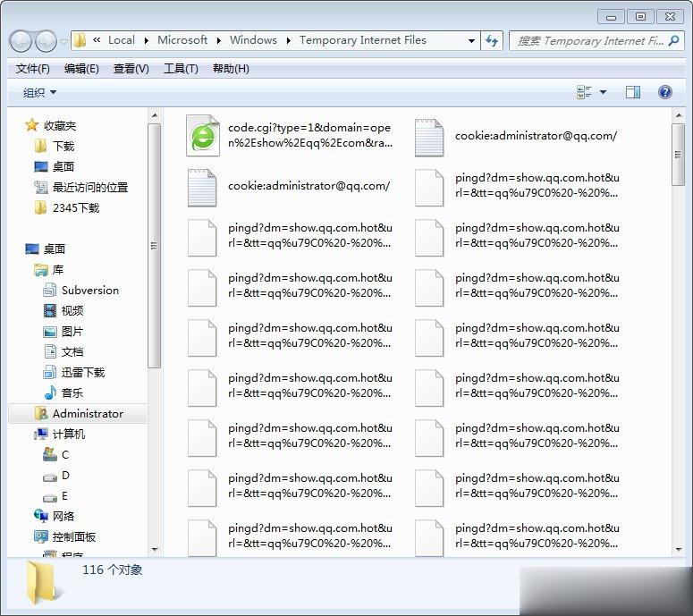The width and height of the screenshot is (693, 616).
Task: Select 计算机 in navigation tree
Action: click(x=60, y=434)
